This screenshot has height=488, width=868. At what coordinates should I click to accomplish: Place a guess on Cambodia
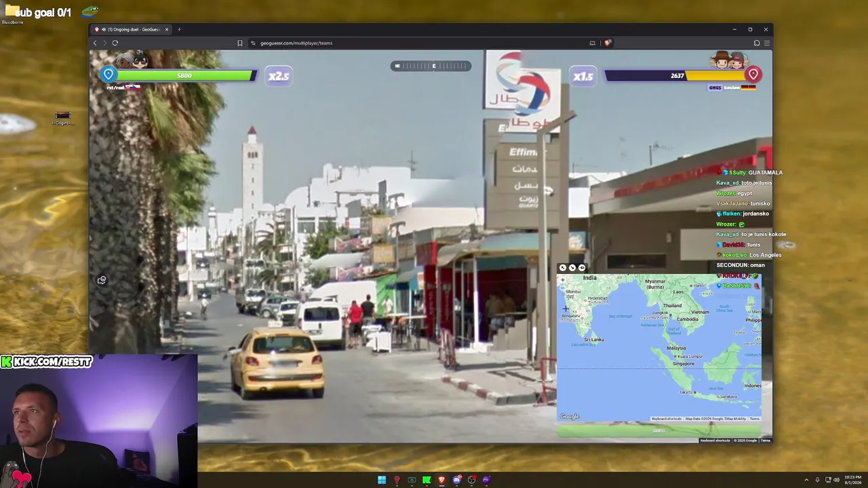click(x=688, y=319)
